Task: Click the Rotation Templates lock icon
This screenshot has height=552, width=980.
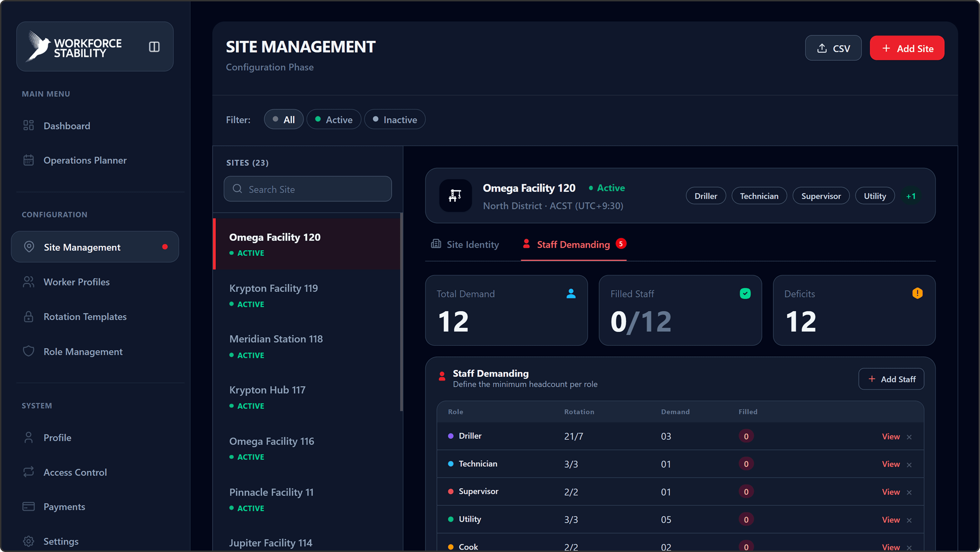Action: point(29,317)
